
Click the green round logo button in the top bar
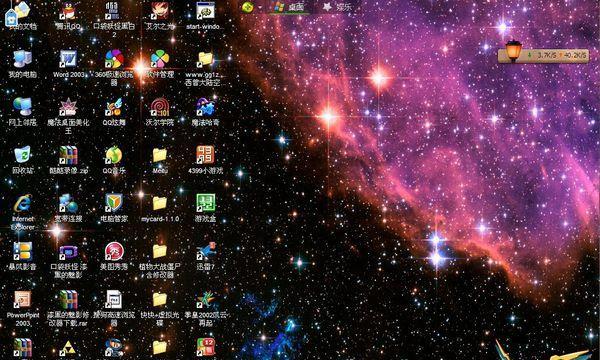coord(248,7)
